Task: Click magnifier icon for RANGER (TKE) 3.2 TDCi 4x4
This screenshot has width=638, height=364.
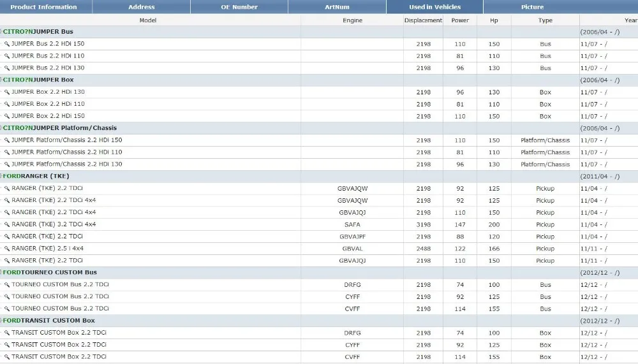Action: [x=7, y=224]
